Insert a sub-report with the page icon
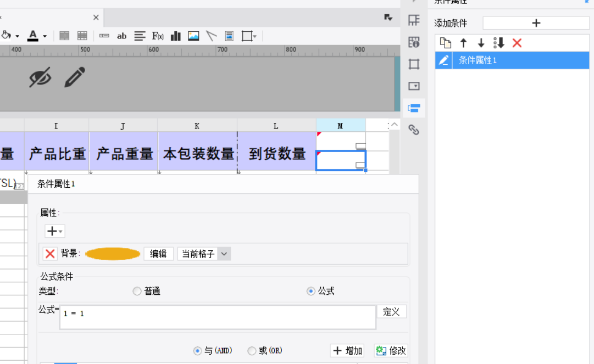 tap(229, 36)
